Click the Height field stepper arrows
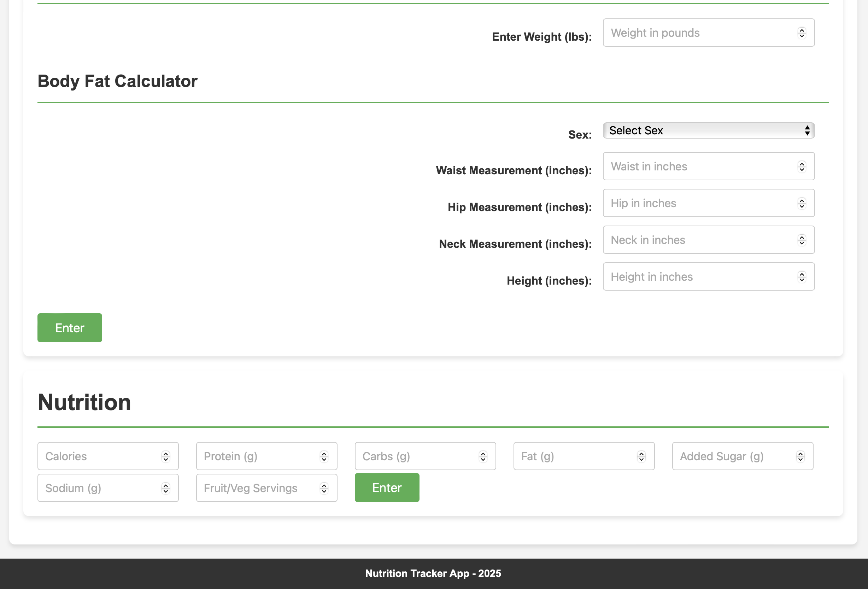 coord(802,276)
